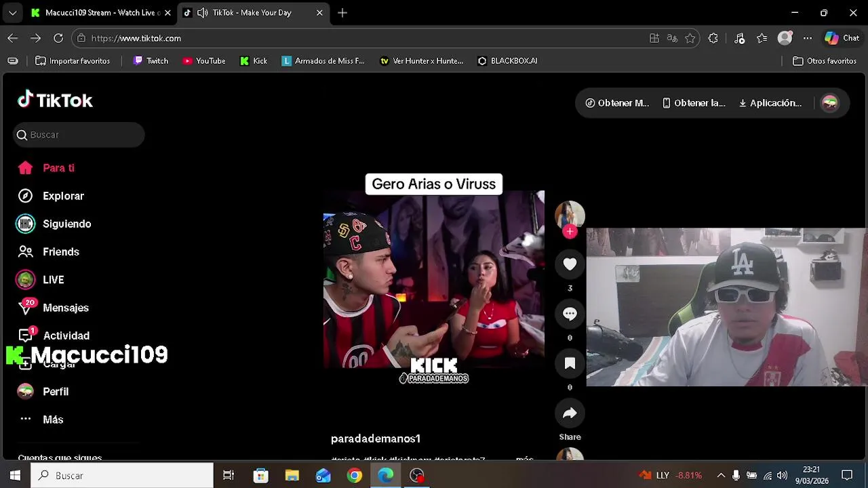
Task: Open Copilot Chat
Action: pos(842,39)
